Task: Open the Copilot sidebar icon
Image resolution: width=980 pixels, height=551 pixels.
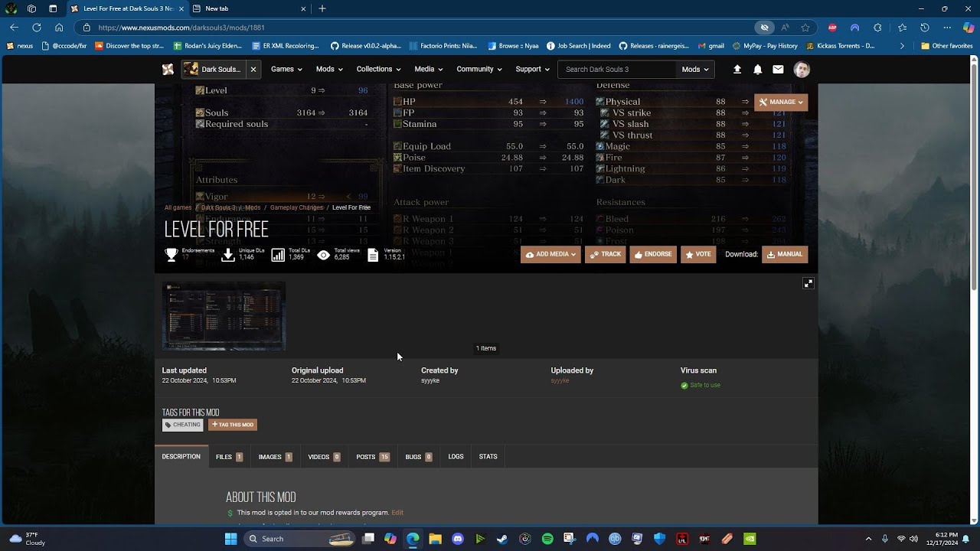Action: click(x=968, y=28)
